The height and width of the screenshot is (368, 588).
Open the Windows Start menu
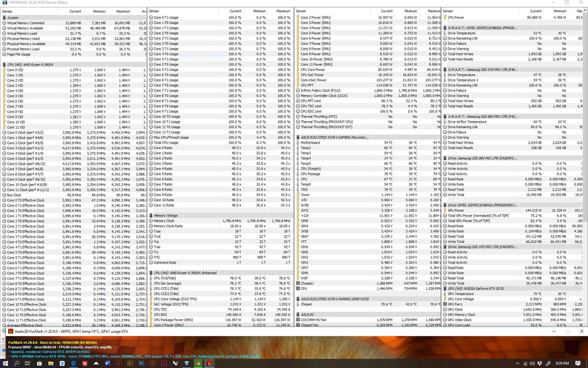[x=5, y=363]
